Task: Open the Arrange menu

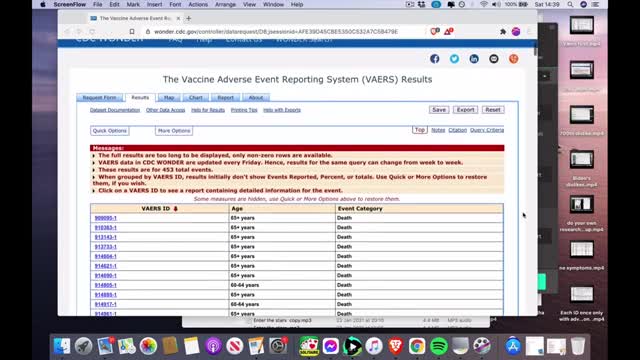Action: pos(225,4)
